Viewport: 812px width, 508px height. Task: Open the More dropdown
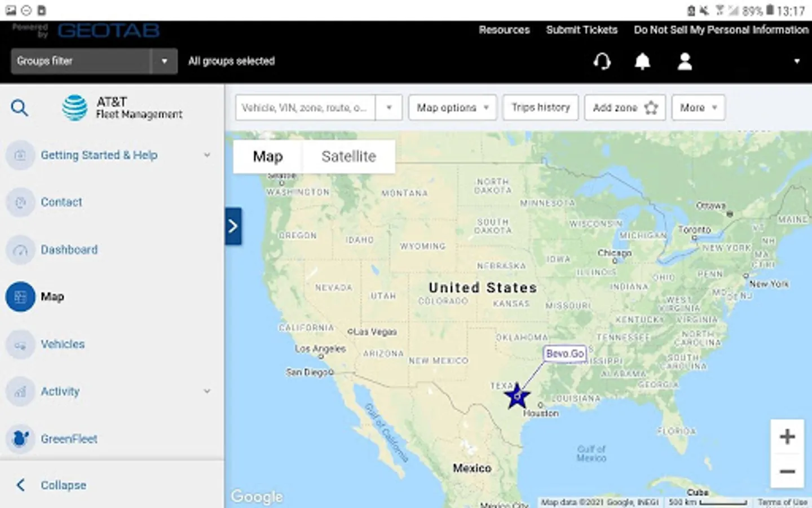pos(698,107)
